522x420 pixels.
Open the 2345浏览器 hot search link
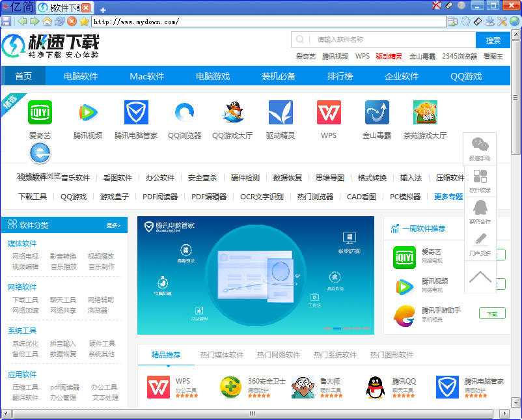(460, 56)
